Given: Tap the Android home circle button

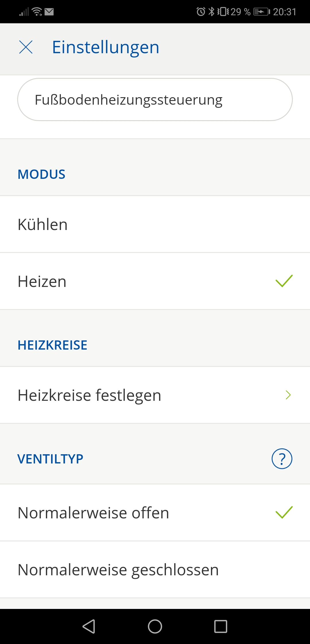Looking at the screenshot, I should pos(155,626).
